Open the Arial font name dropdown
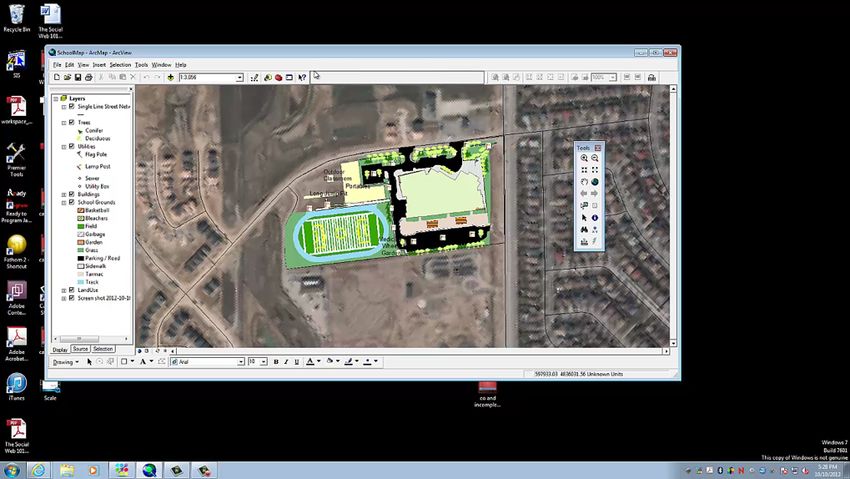This screenshot has width=850, height=479. coord(241,361)
